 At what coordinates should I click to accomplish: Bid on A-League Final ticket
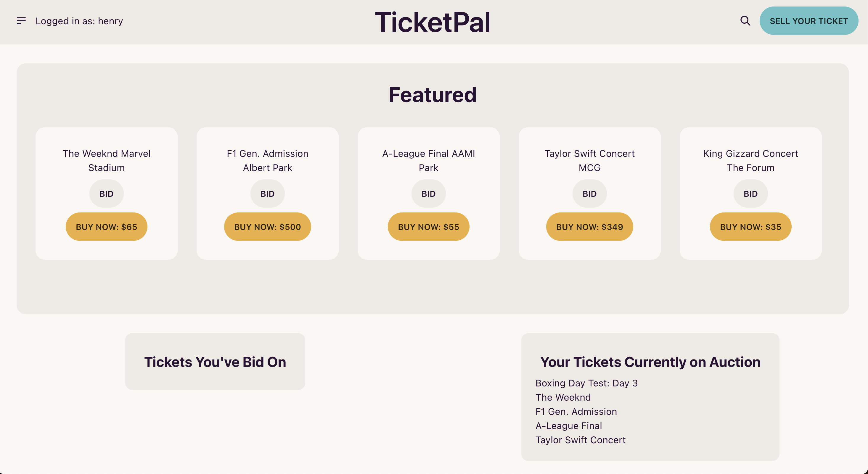[x=429, y=194]
